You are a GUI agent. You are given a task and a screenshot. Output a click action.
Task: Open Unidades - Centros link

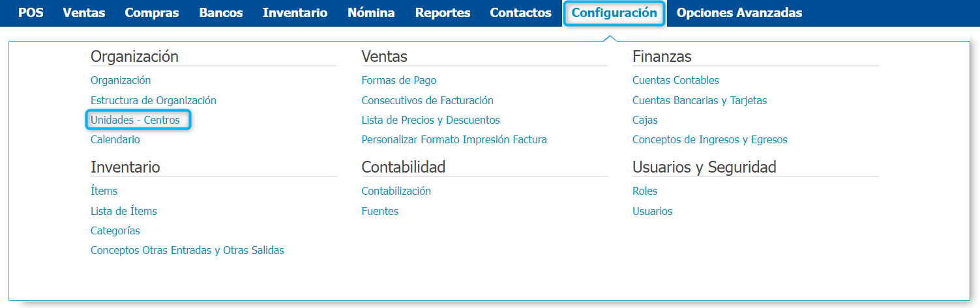pyautogui.click(x=135, y=120)
